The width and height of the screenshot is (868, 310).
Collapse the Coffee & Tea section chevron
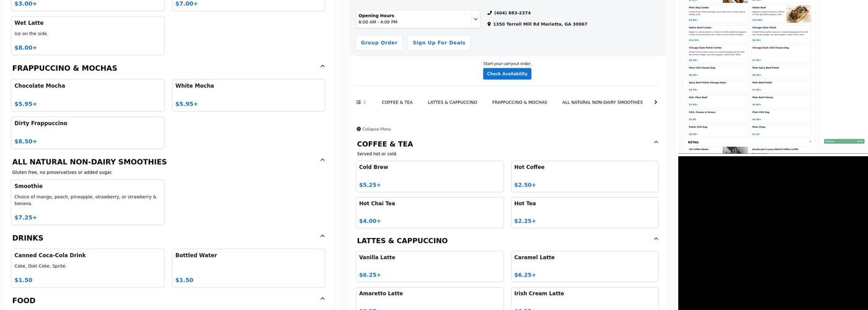pos(656,143)
